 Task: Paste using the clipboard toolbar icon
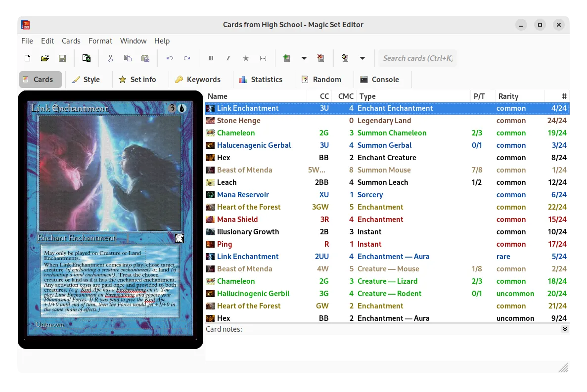[145, 58]
